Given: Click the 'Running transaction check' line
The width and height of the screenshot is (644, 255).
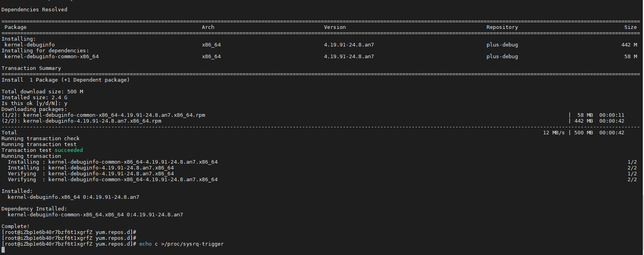Looking at the screenshot, I should point(41,139).
